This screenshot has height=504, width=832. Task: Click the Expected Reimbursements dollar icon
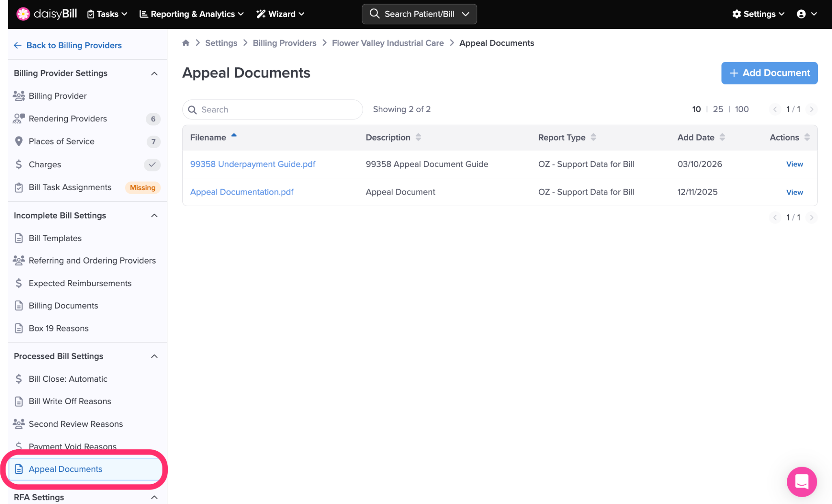(19, 283)
